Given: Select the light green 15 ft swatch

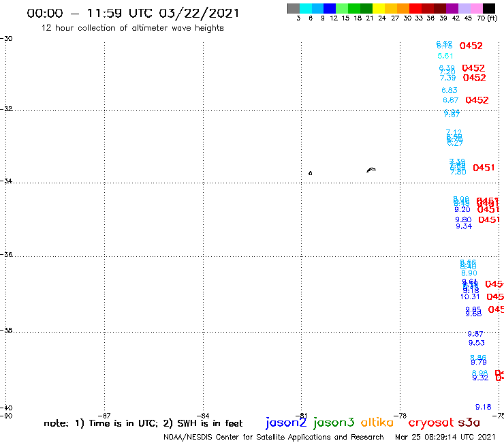Looking at the screenshot, I should (x=342, y=8).
